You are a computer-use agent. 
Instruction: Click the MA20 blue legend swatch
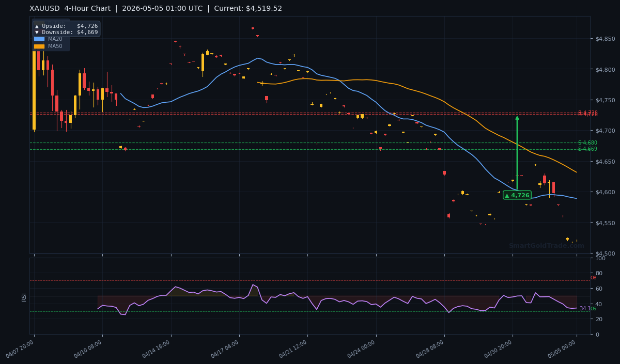click(39, 39)
